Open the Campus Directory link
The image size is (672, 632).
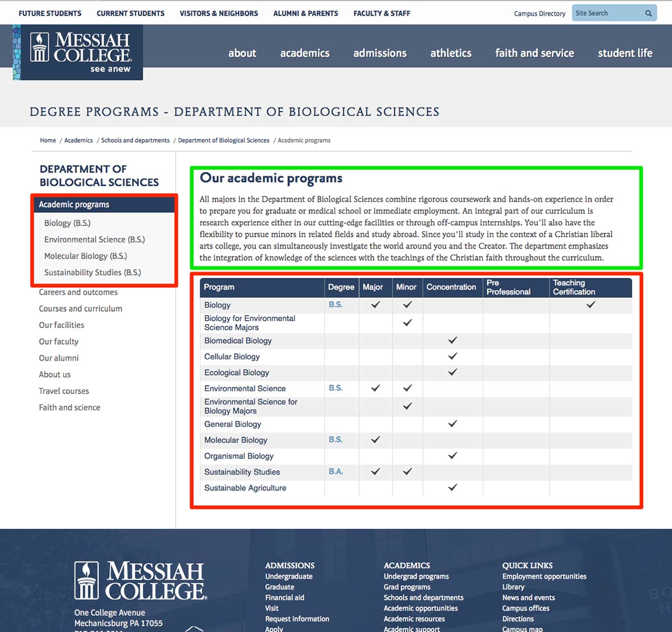coord(540,14)
